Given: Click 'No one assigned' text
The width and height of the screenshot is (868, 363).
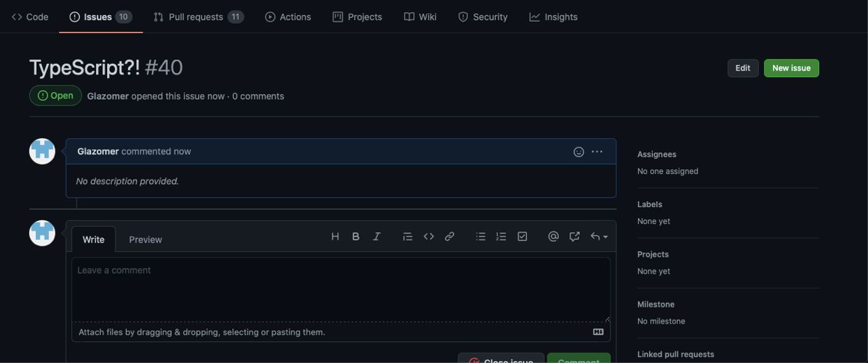Looking at the screenshot, I should (668, 171).
